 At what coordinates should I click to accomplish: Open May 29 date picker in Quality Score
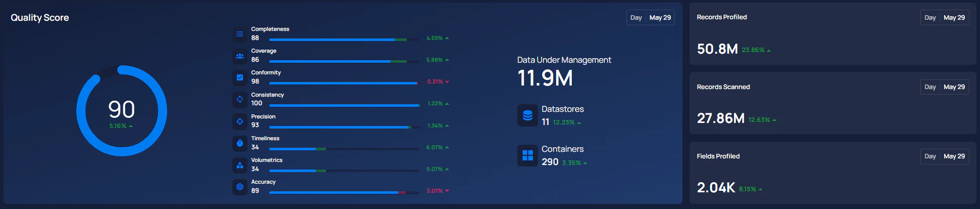click(x=660, y=18)
